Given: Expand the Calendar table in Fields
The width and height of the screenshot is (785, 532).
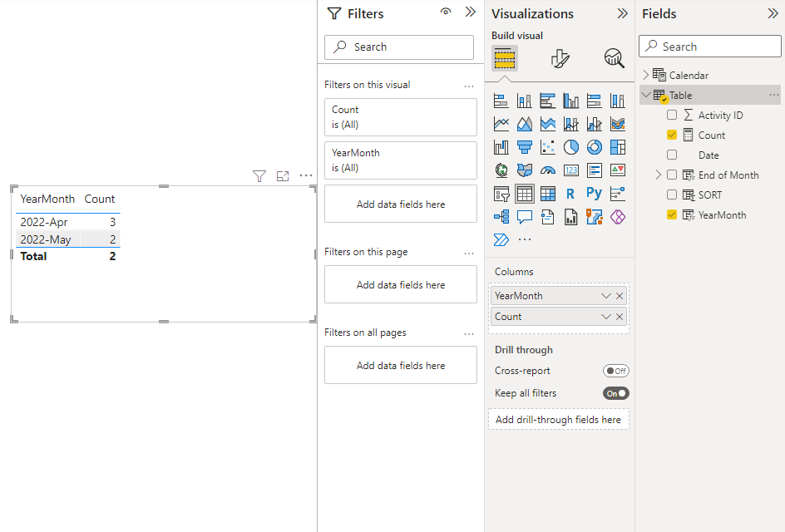Looking at the screenshot, I should (x=646, y=75).
